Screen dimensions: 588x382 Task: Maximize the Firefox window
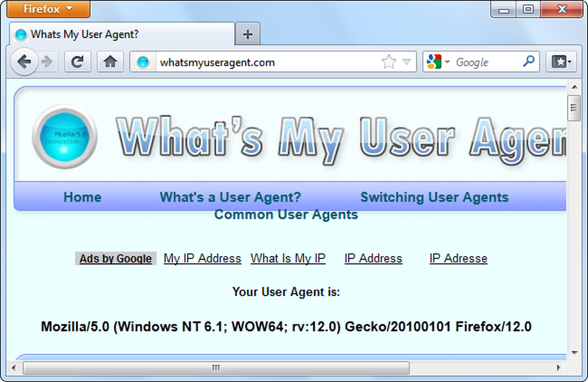528,9
